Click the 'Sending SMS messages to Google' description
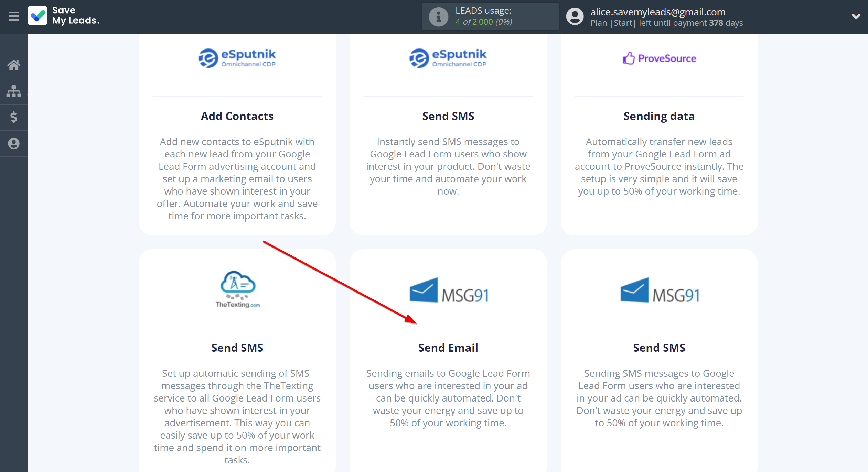The height and width of the screenshot is (472, 868). 659,398
